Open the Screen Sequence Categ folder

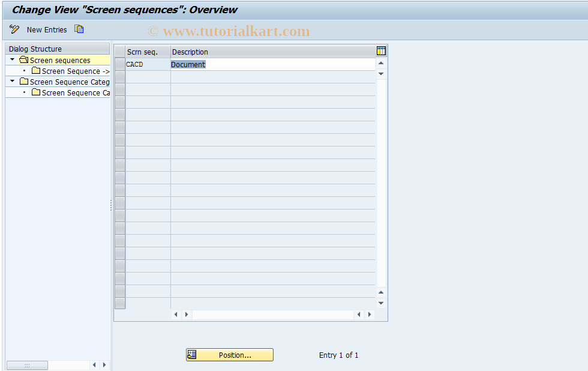65,82
